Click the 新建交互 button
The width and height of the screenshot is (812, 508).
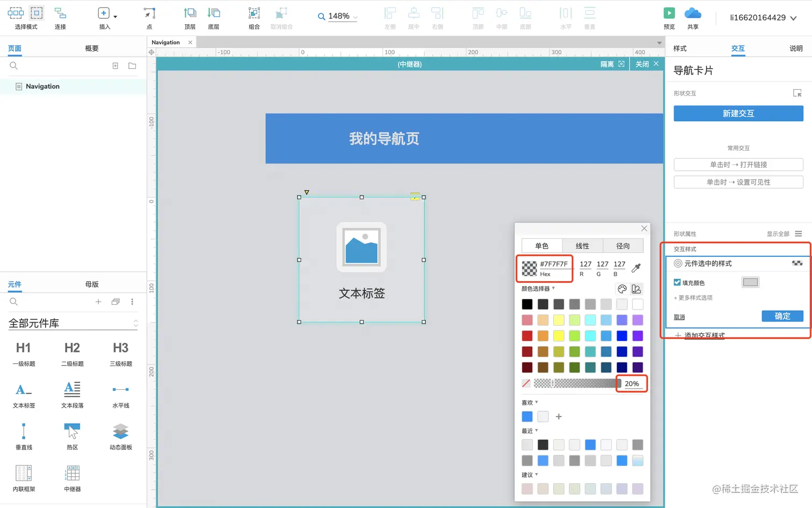pyautogui.click(x=738, y=113)
